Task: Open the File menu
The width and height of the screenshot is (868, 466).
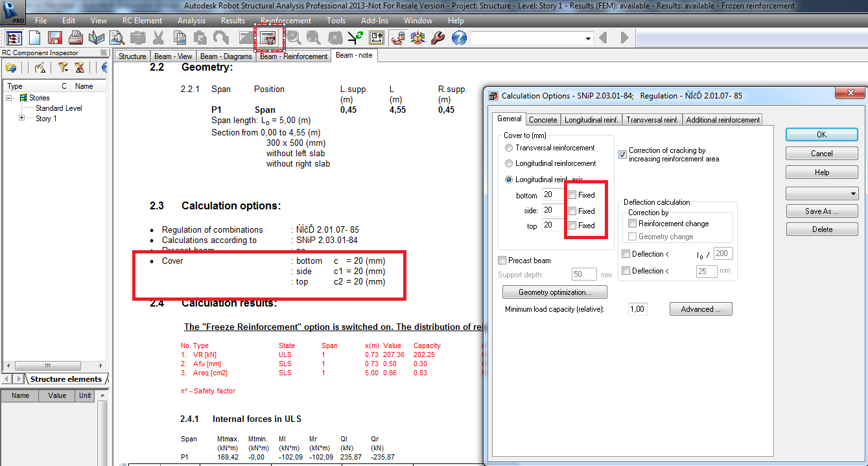Action: pyautogui.click(x=41, y=21)
